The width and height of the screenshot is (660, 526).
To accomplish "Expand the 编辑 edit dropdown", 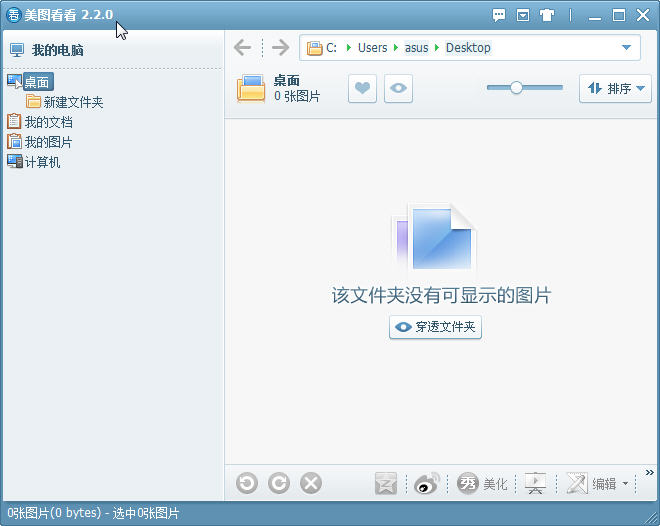I will coord(626,484).
